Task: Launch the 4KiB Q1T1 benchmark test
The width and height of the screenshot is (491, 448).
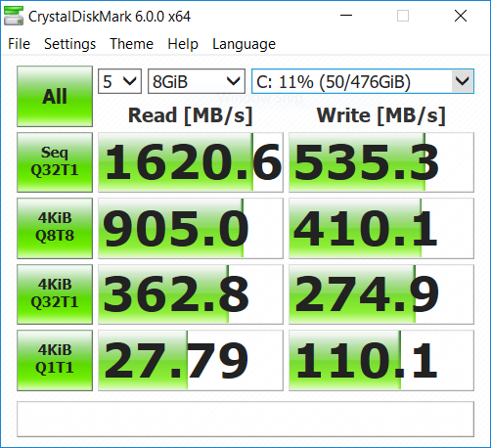Action: (55, 360)
